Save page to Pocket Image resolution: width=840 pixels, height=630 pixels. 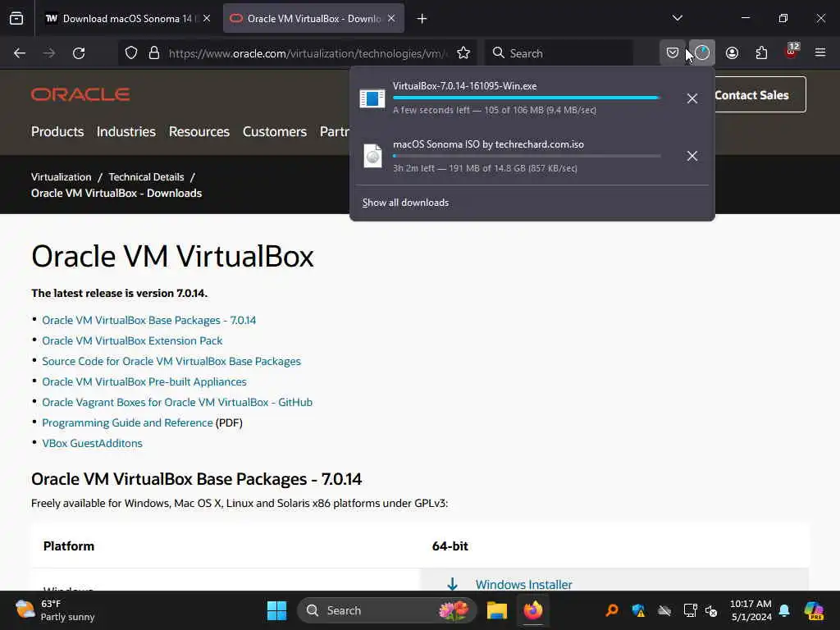pos(673,53)
